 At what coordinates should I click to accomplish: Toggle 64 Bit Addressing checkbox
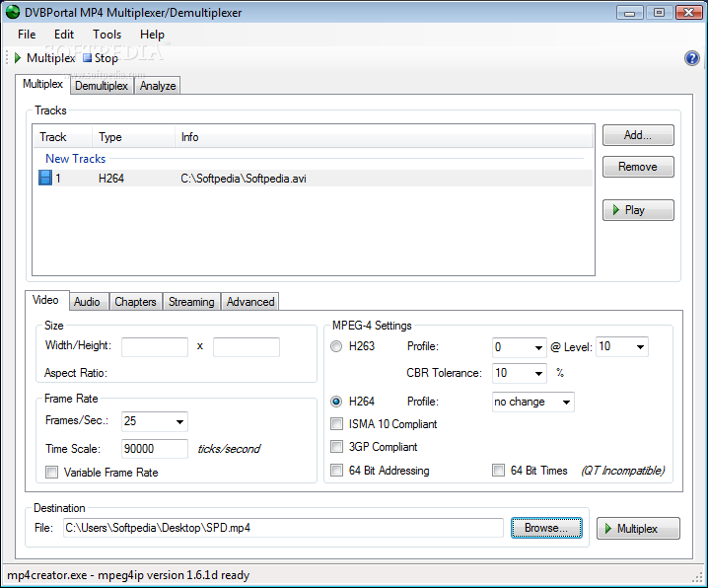(x=337, y=471)
